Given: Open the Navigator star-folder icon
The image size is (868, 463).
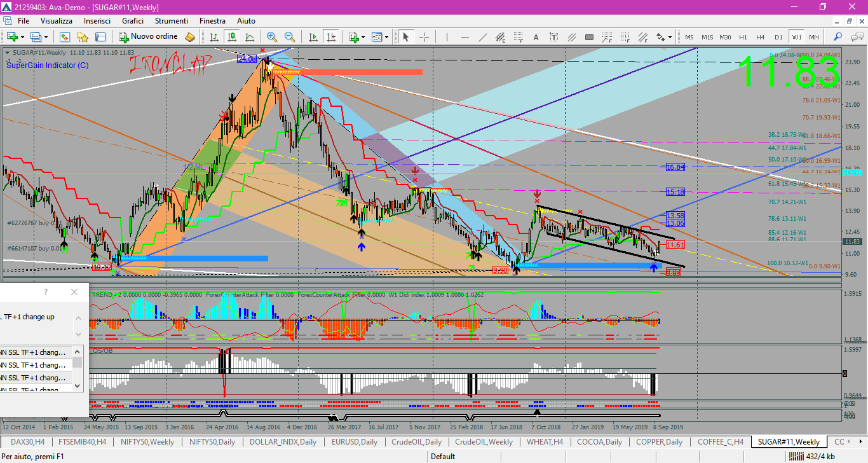Looking at the screenshot, I should (83, 37).
